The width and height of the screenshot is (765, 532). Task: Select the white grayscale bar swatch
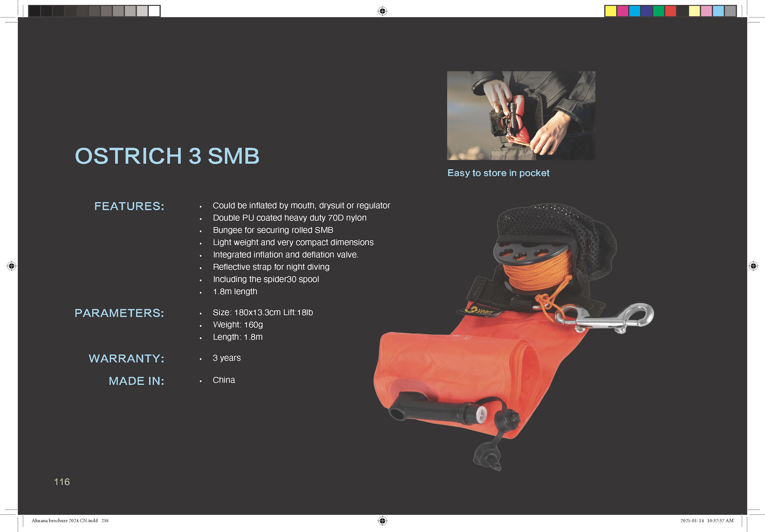(x=154, y=11)
